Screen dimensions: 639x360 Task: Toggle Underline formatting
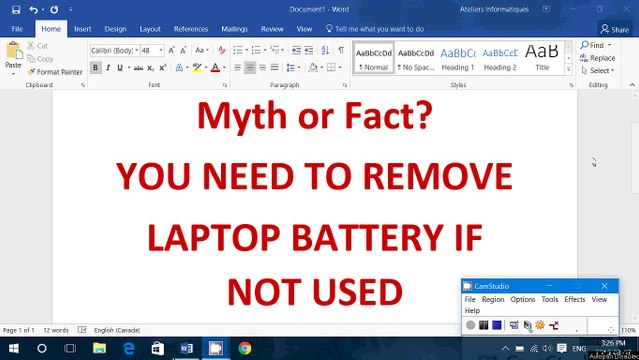(120, 67)
